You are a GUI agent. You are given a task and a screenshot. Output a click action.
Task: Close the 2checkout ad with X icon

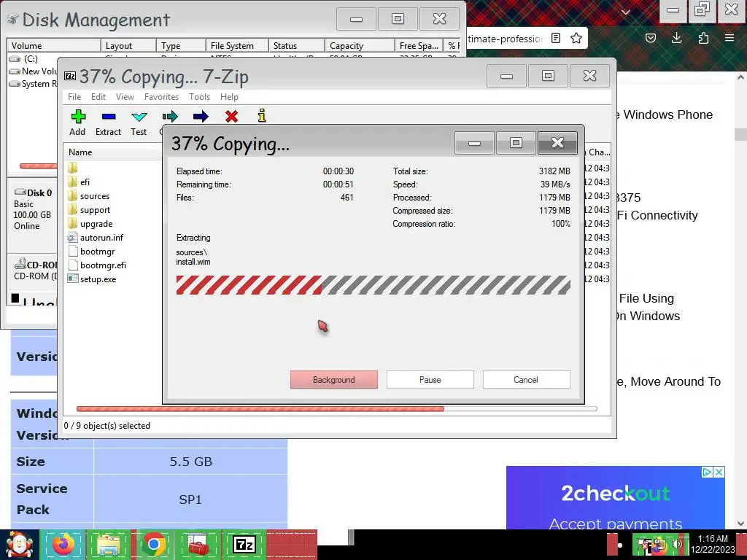coord(719,472)
